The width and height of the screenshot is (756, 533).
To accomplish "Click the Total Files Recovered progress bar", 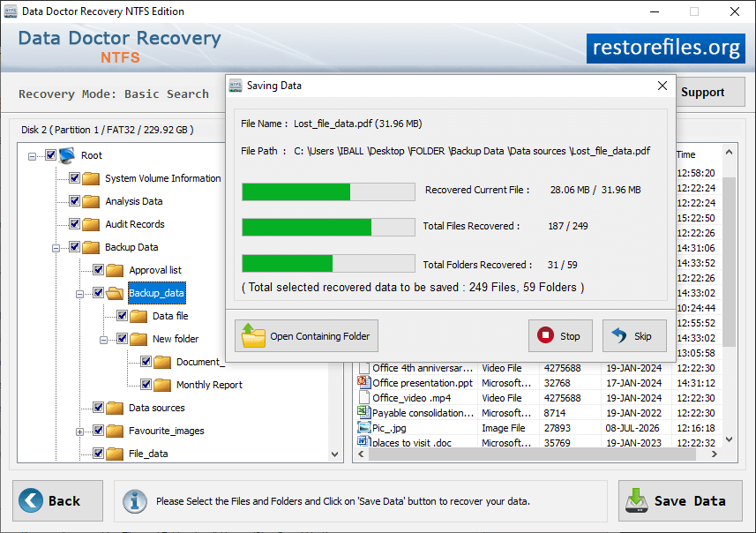I will point(328,227).
